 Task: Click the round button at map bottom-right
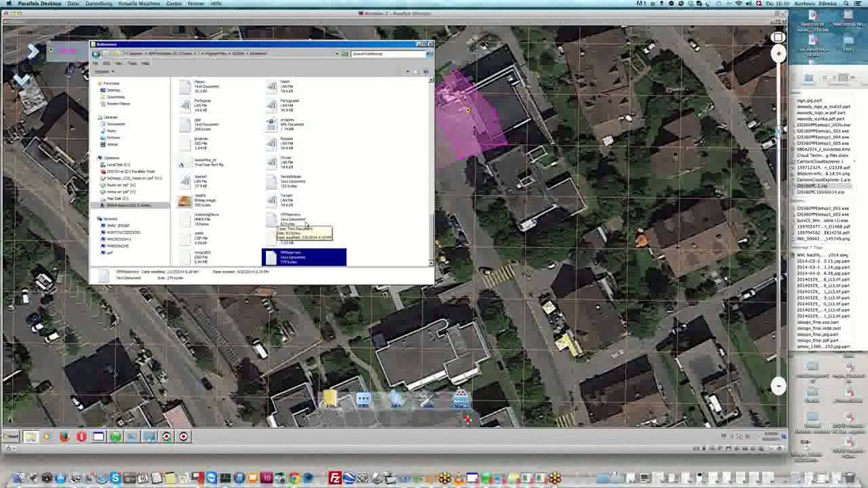[778, 386]
